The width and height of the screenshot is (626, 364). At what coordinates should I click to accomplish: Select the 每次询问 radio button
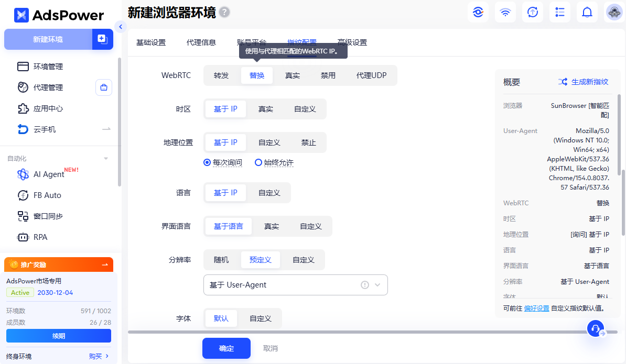207,162
